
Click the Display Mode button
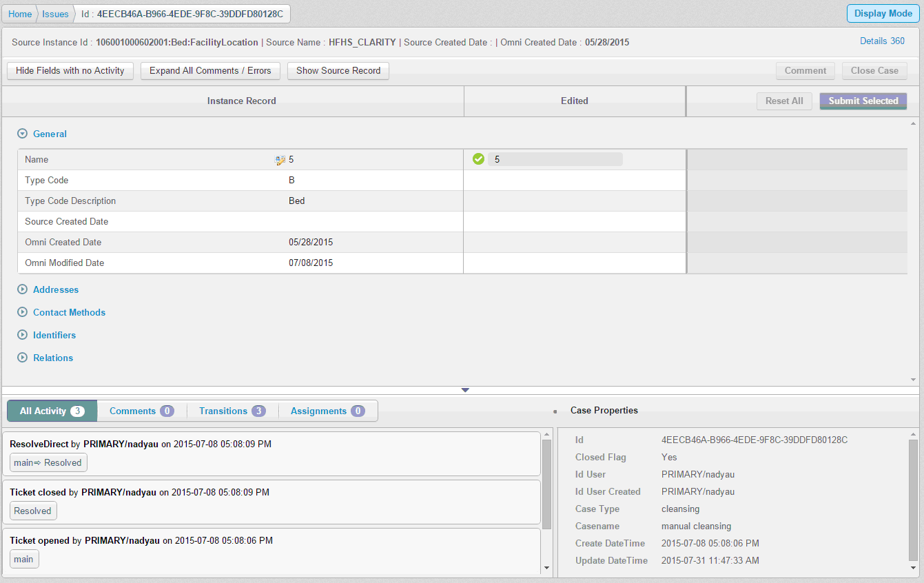point(883,14)
